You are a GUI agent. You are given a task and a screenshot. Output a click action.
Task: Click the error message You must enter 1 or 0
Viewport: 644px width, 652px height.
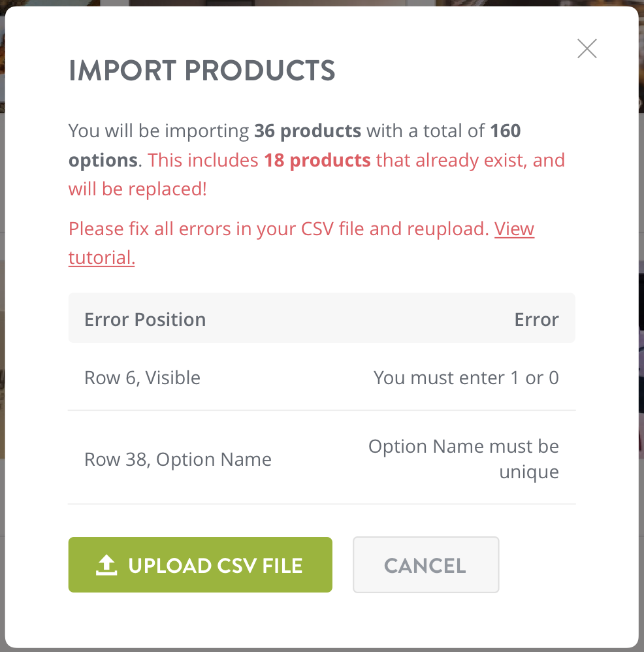(x=466, y=377)
